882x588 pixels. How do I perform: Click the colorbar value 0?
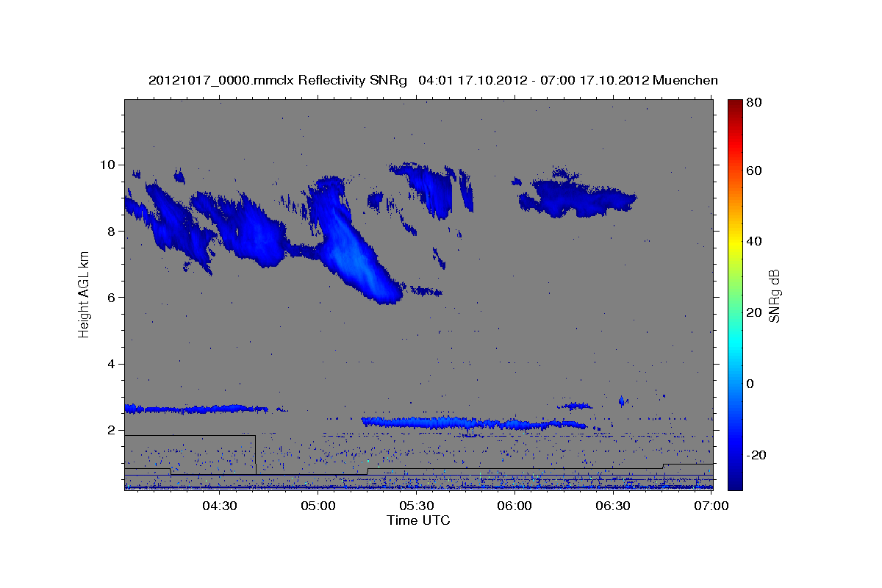[751, 384]
